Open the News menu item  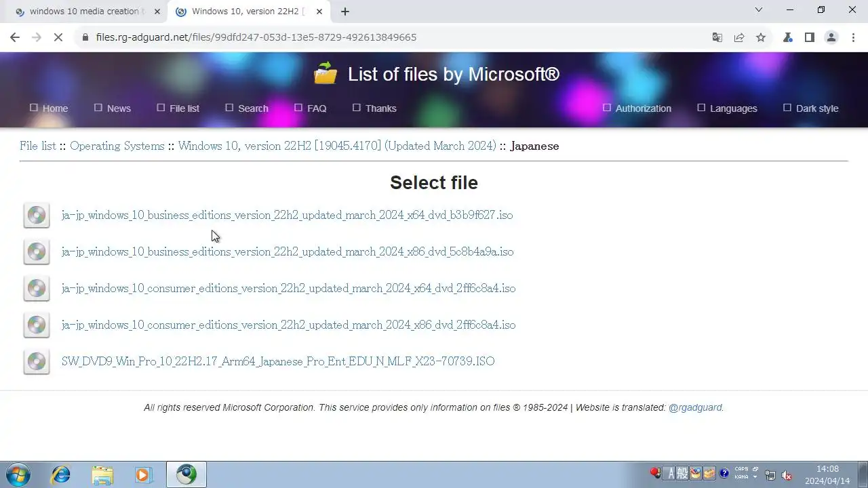tap(113, 108)
